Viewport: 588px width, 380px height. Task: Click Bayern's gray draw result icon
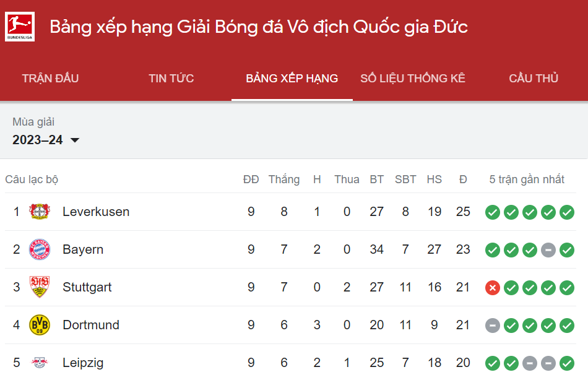click(548, 250)
